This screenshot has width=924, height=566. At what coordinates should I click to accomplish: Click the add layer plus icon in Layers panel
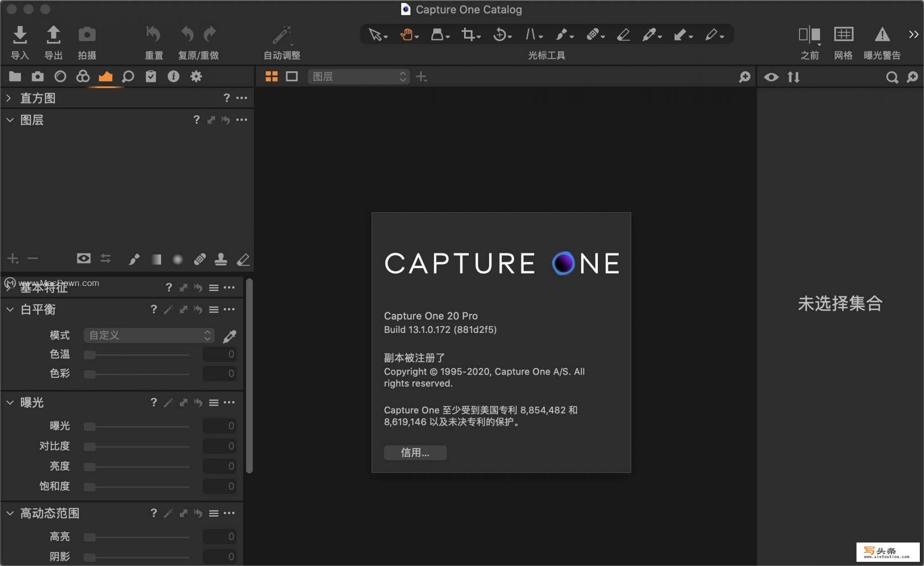point(13,259)
